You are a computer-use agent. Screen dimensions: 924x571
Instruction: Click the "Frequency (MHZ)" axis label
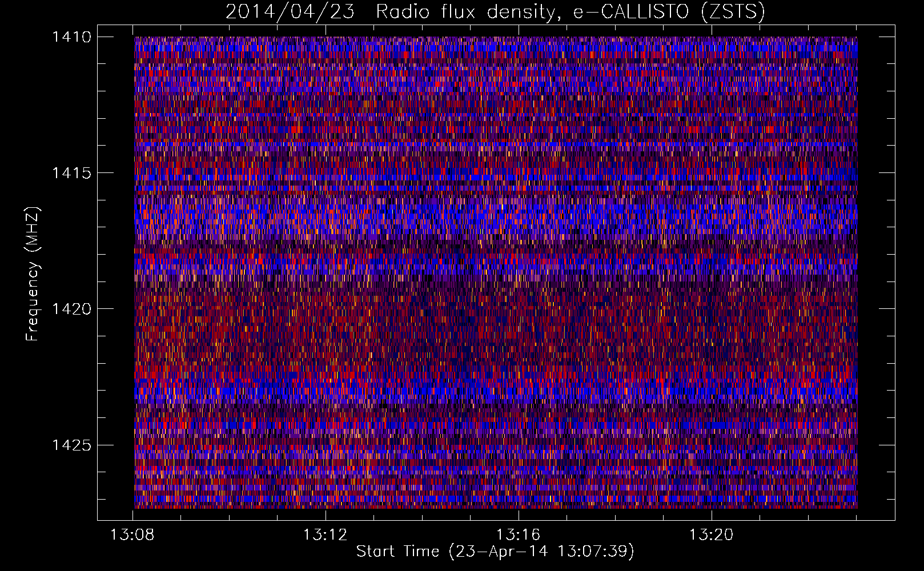click(33, 274)
